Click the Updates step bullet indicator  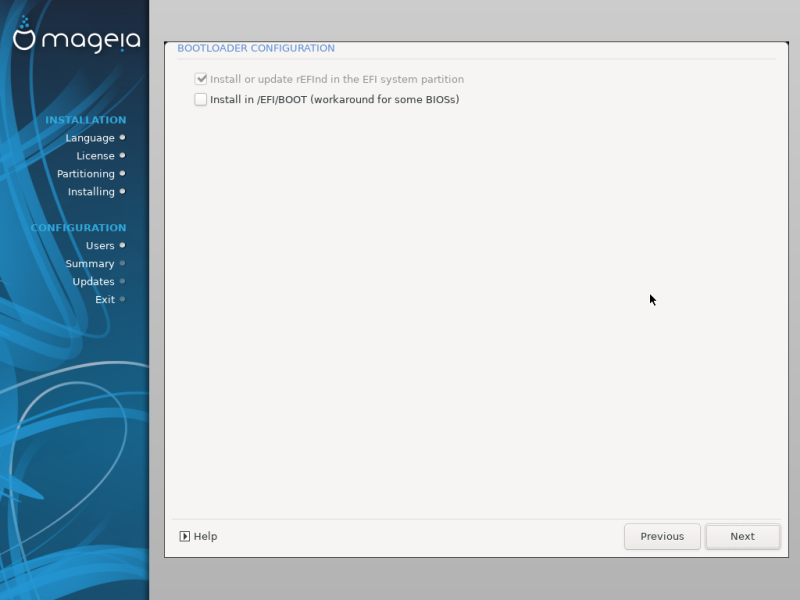122,281
